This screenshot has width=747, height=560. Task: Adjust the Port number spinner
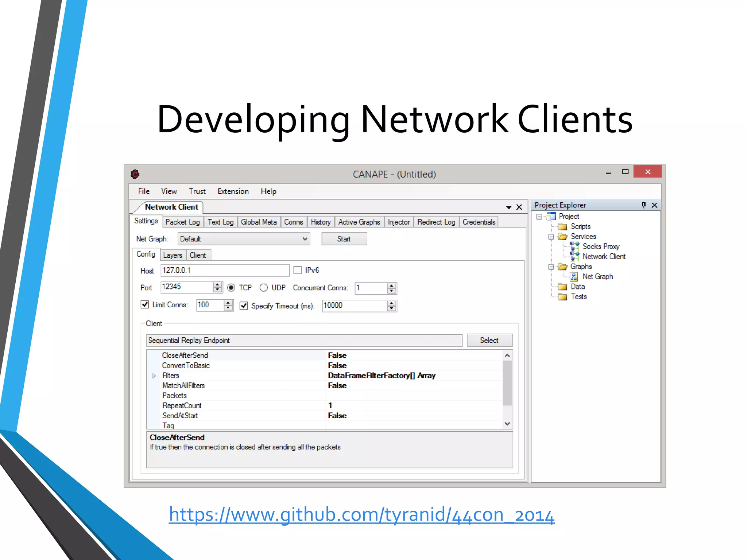217,287
